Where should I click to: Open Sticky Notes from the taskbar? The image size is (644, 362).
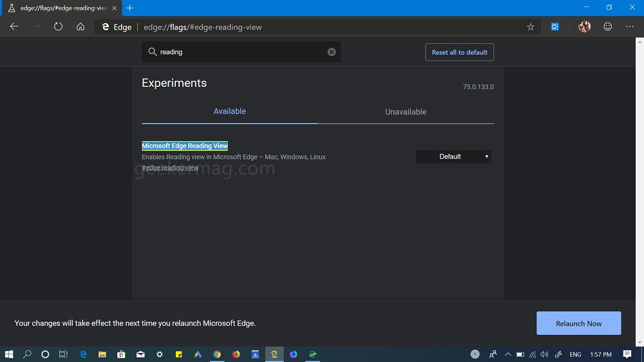pyautogui.click(x=178, y=354)
